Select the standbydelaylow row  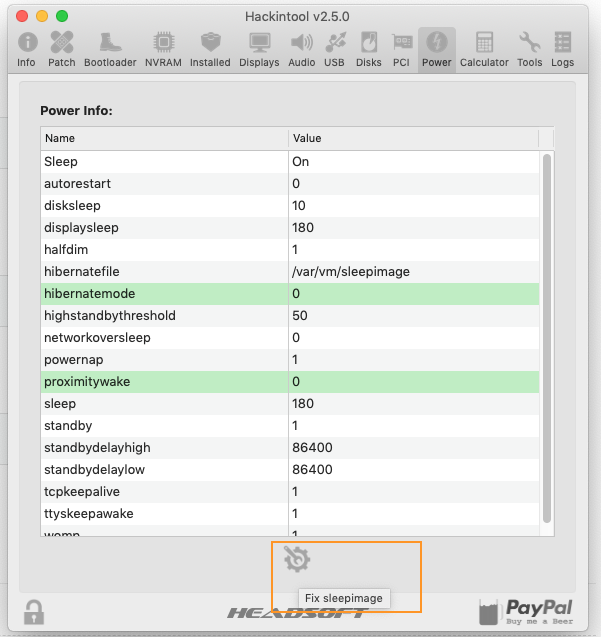coord(290,470)
